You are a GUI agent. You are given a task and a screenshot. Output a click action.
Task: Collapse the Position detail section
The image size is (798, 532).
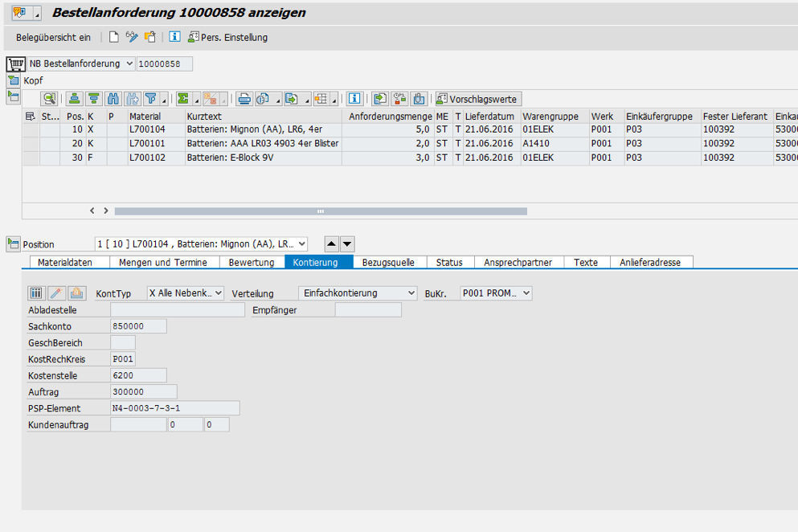(13, 243)
